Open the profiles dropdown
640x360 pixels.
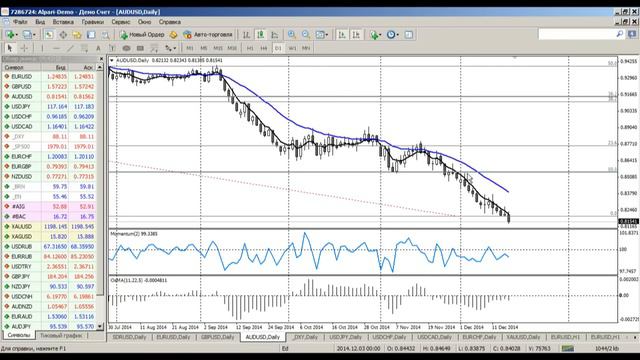point(29,35)
